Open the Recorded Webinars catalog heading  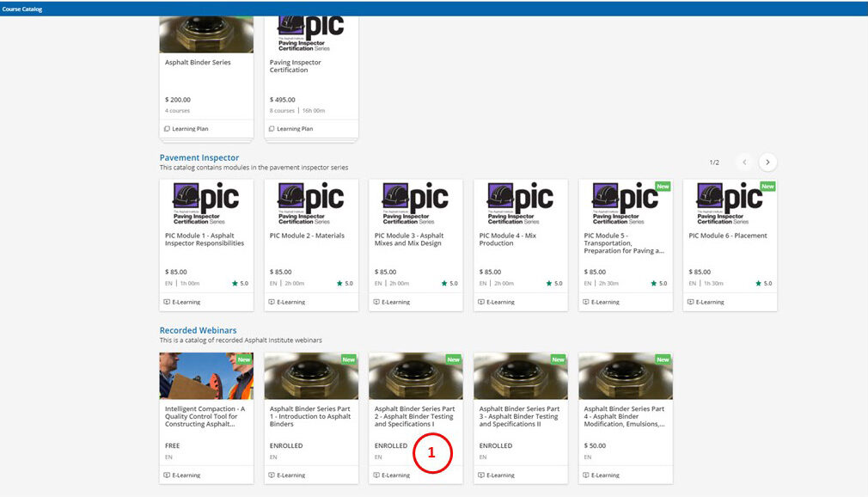click(198, 330)
